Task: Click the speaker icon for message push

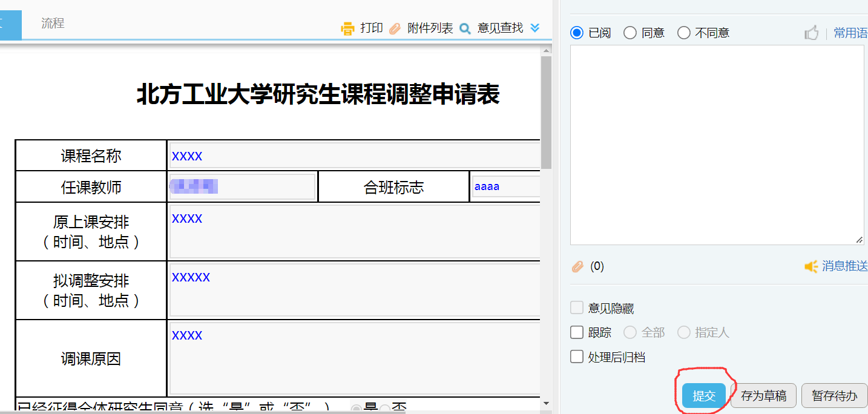Action: (811, 266)
